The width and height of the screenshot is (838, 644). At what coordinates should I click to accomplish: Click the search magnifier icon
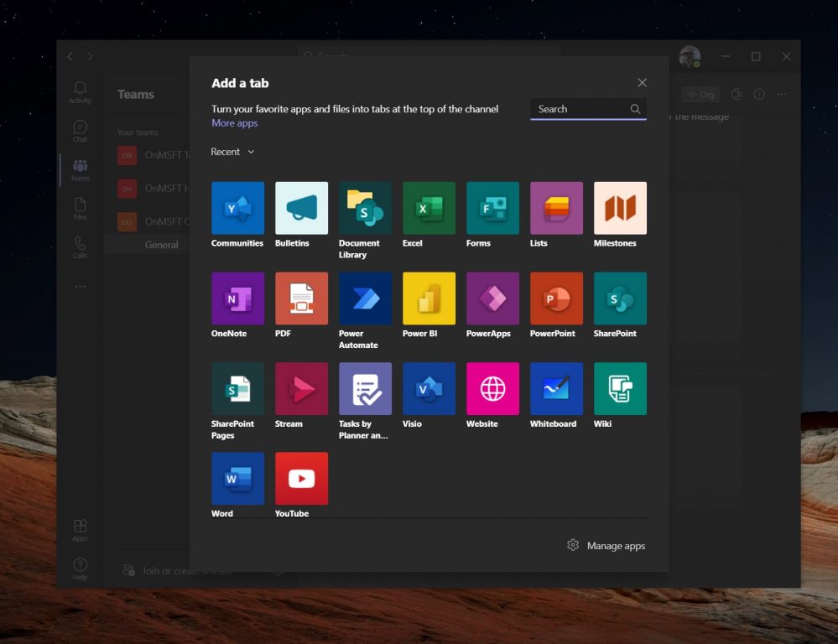point(635,109)
